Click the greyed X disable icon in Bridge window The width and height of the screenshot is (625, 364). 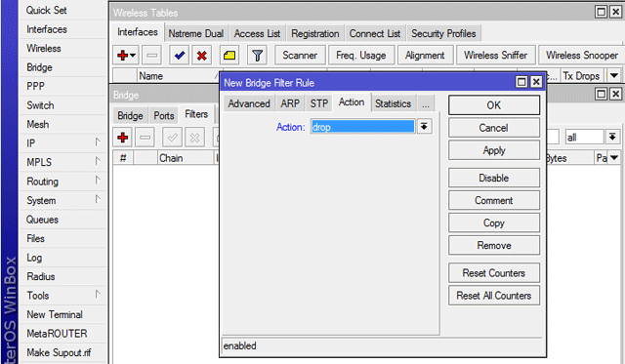pyautogui.click(x=195, y=138)
